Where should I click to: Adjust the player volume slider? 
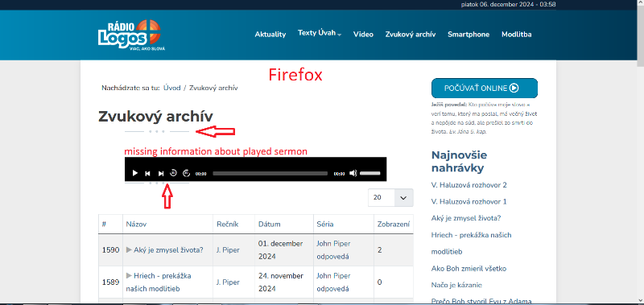(x=370, y=173)
